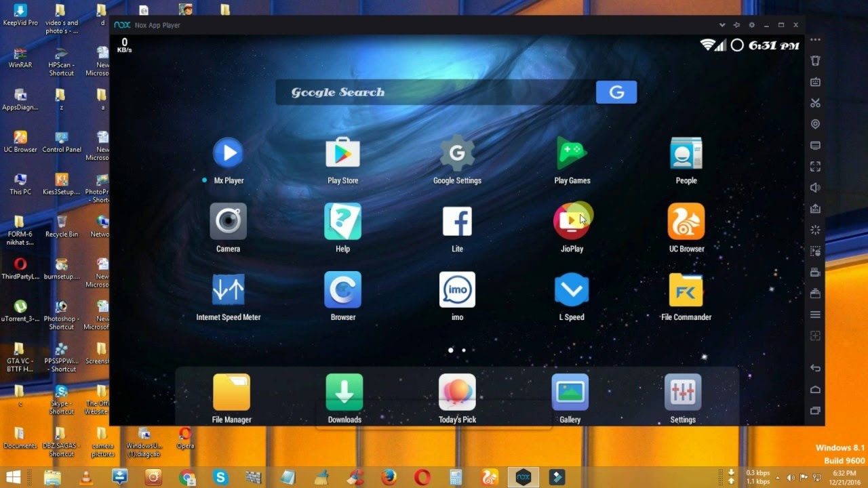This screenshot has width=868, height=488.
Task: Click the Google Search input field
Action: click(435, 92)
